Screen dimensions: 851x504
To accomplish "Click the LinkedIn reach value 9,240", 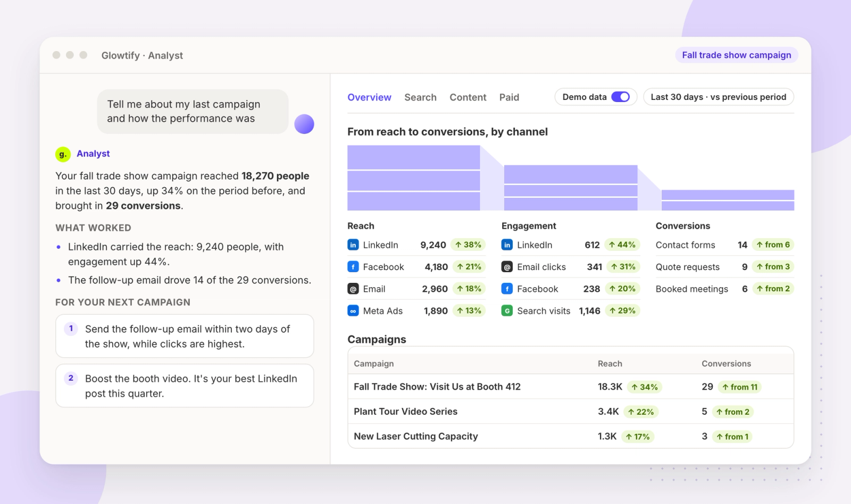I will point(433,245).
